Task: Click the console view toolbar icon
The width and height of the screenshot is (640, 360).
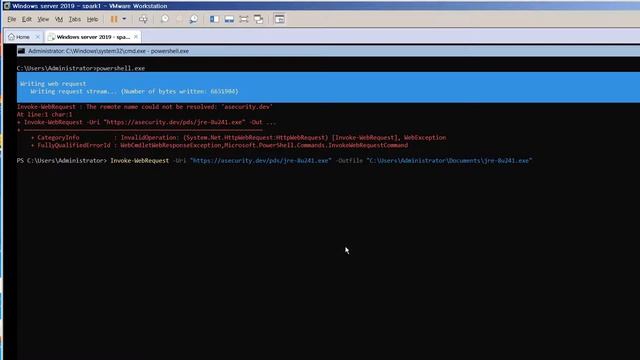Action: tap(280, 19)
